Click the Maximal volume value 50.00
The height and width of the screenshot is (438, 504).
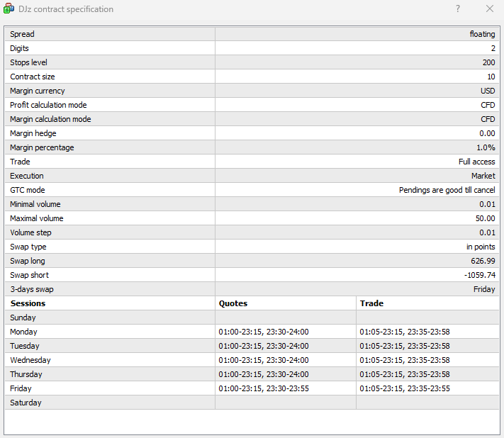tap(485, 218)
